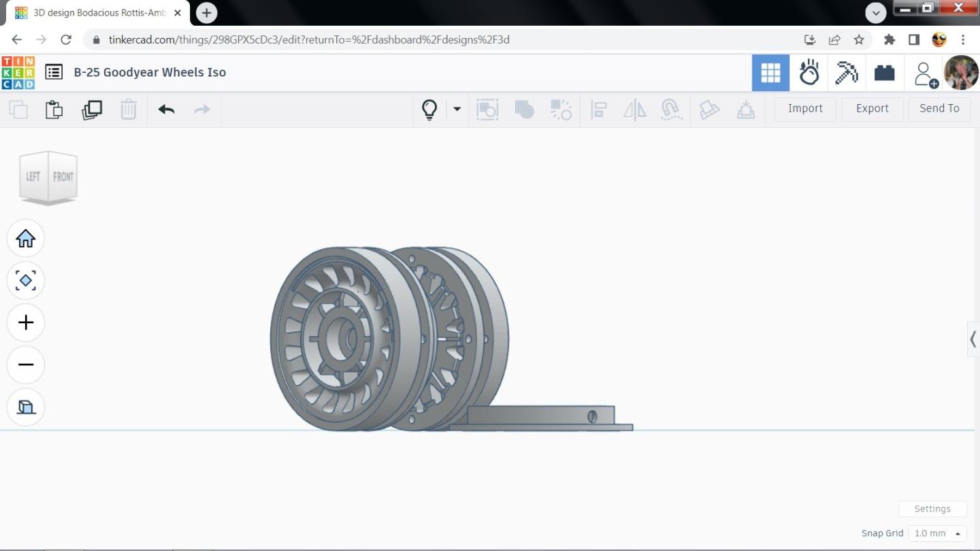Switch to 3D design grid view
980x551 pixels.
(x=770, y=73)
